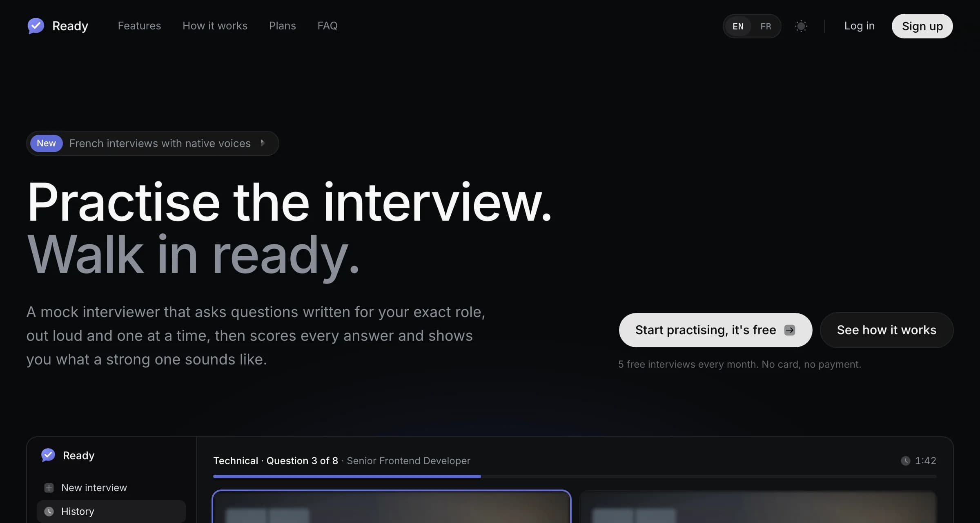Click the highlighted blurred video card
Viewport: 980px width, 523px height.
coord(392,507)
